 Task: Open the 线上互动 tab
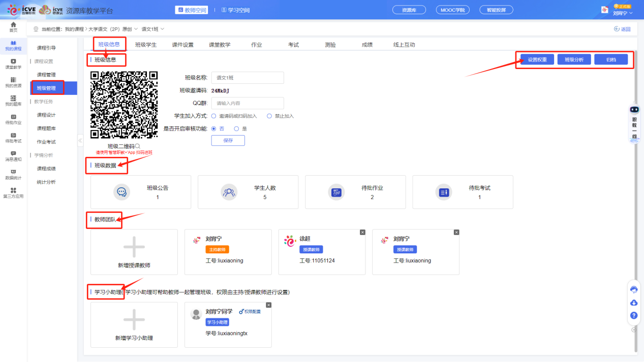click(x=405, y=44)
